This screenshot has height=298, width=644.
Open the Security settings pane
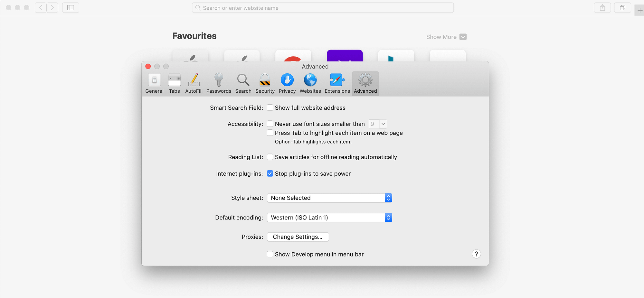(265, 83)
